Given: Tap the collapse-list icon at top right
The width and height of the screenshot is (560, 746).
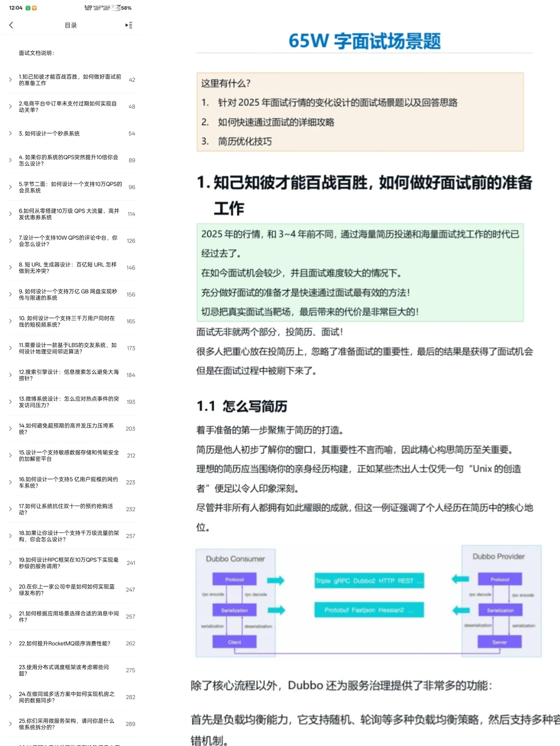Looking at the screenshot, I should [x=128, y=25].
